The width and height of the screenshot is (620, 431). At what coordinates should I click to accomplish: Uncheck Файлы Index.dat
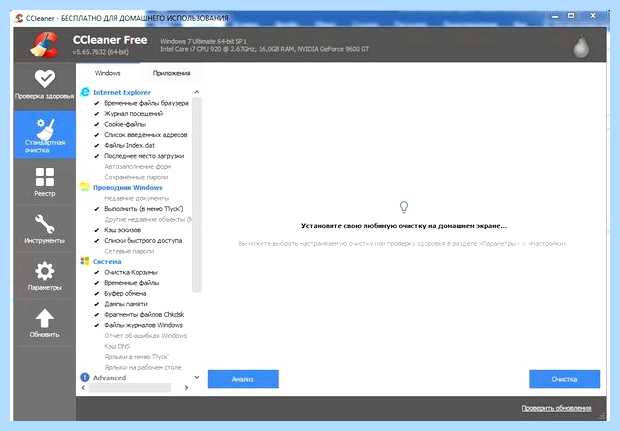point(96,146)
